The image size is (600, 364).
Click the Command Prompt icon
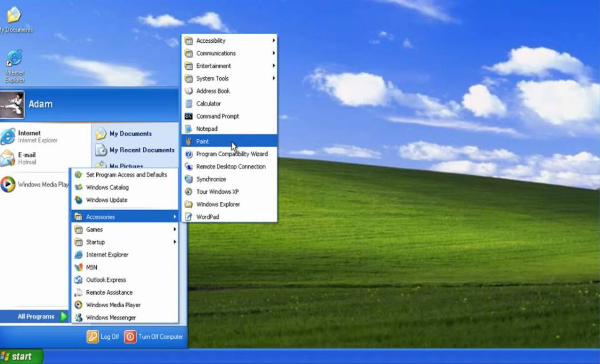click(x=189, y=116)
